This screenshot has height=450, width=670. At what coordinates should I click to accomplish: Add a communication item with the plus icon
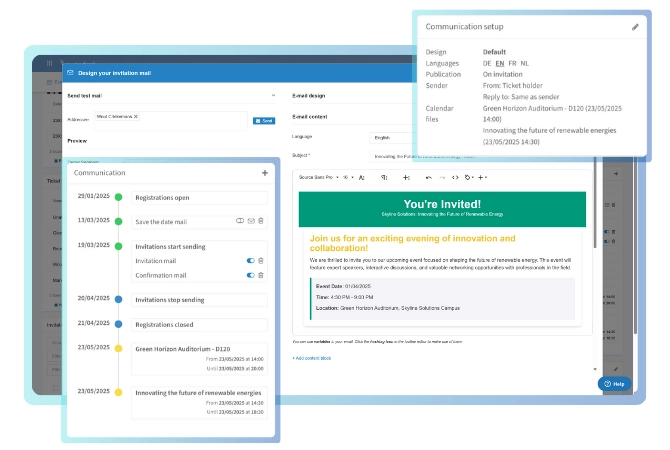(265, 173)
